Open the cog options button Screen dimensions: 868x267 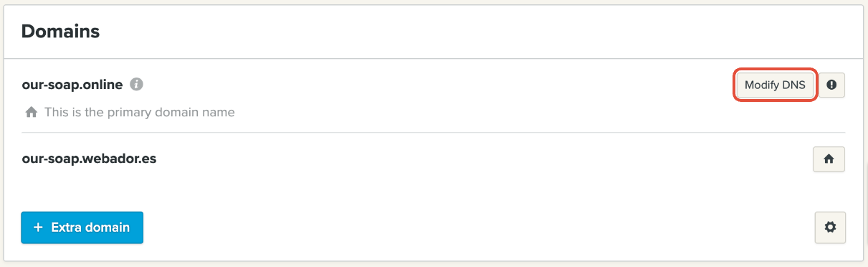830,227
